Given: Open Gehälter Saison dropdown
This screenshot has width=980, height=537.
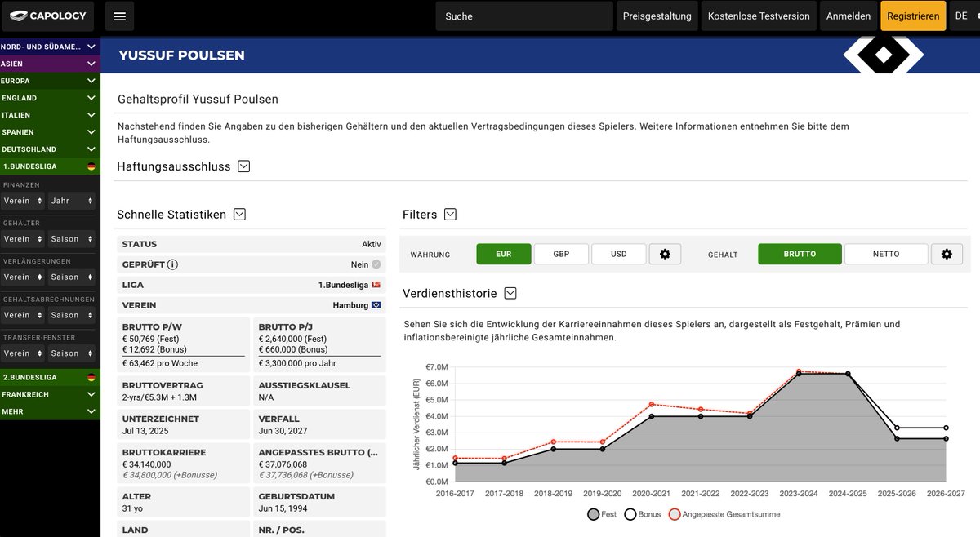Looking at the screenshot, I should [73, 239].
